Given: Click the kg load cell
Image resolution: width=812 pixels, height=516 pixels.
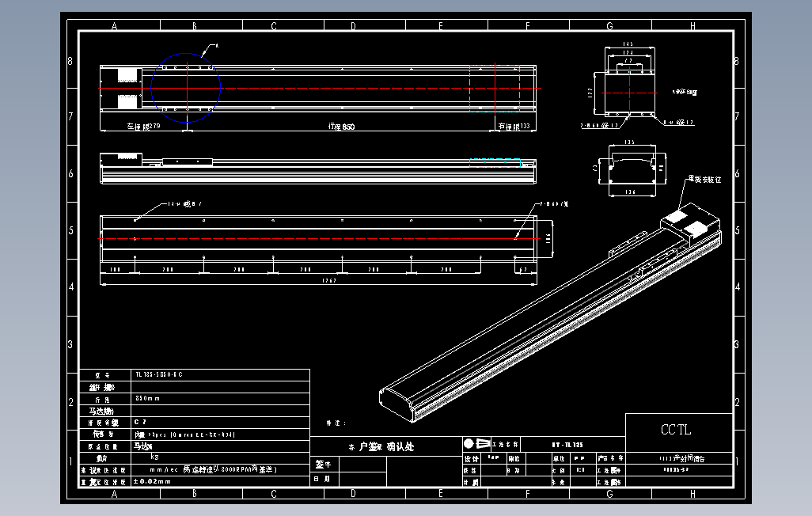Looking at the screenshot, I should pos(221,457).
